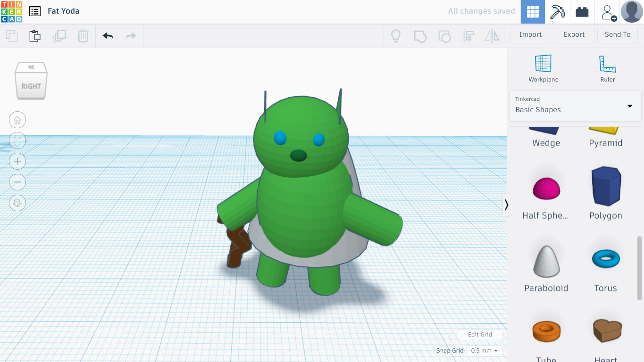Open the Basic Shapes category dropdown

pyautogui.click(x=576, y=105)
